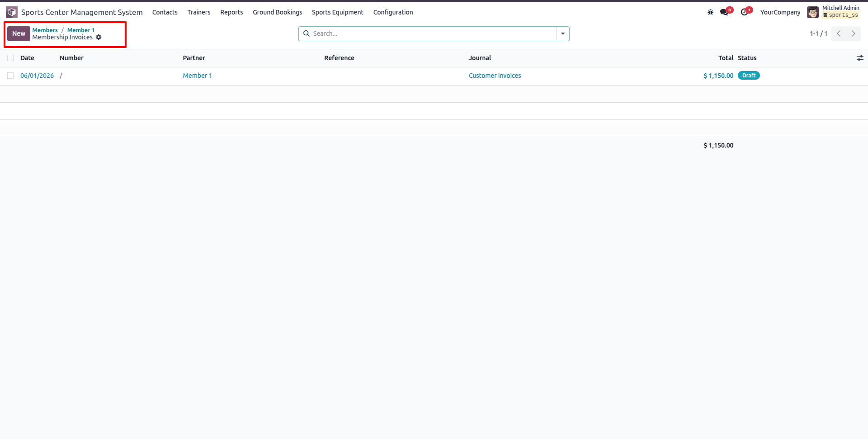Open the Reports menu
The width and height of the screenshot is (868, 439).
click(231, 12)
